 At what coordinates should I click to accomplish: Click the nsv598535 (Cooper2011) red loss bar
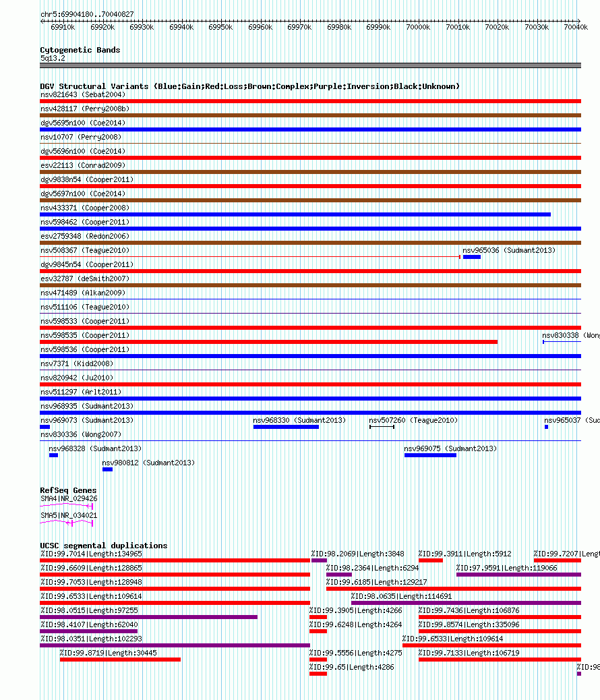pos(269,342)
